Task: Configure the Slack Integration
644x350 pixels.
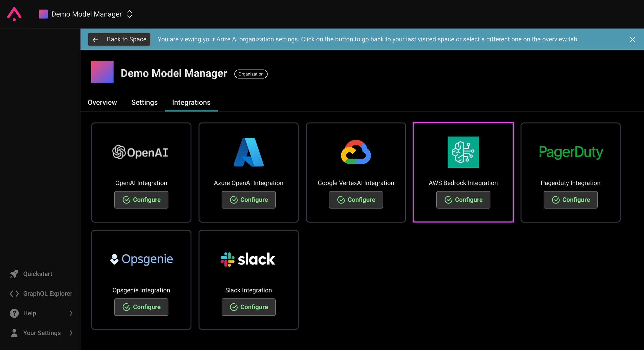Action: (x=248, y=307)
